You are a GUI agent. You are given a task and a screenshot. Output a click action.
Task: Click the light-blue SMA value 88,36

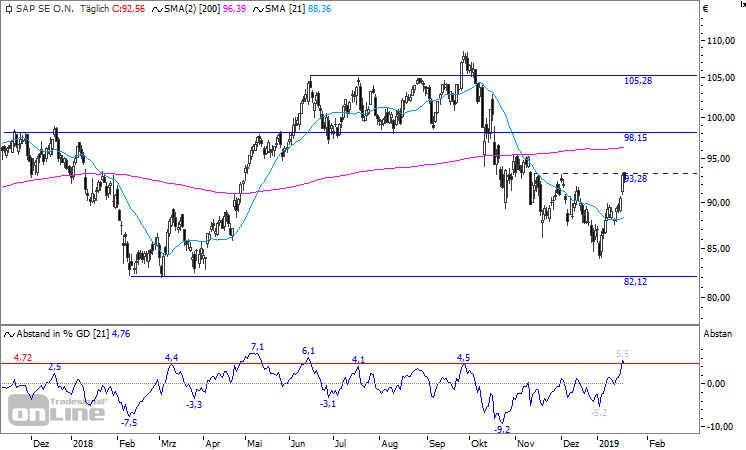[319, 9]
